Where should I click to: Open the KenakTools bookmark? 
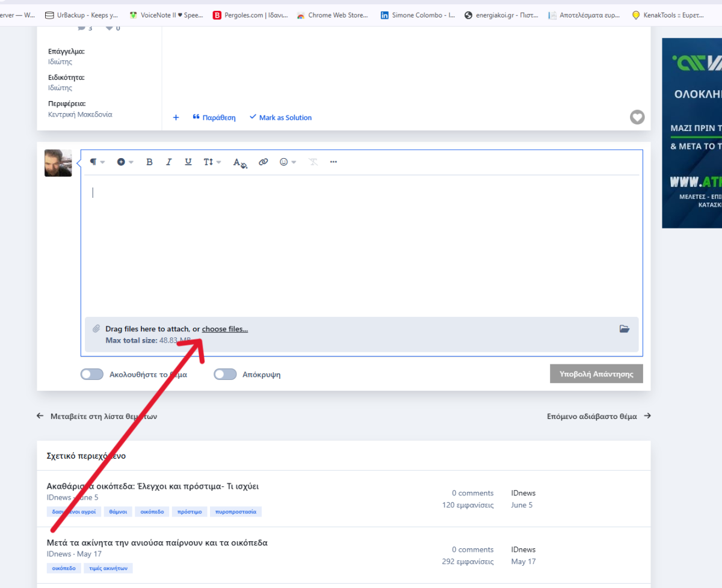(668, 15)
